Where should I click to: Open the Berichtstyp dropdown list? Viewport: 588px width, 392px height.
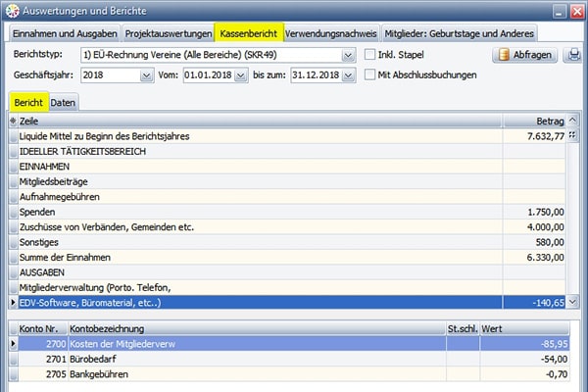(349, 55)
